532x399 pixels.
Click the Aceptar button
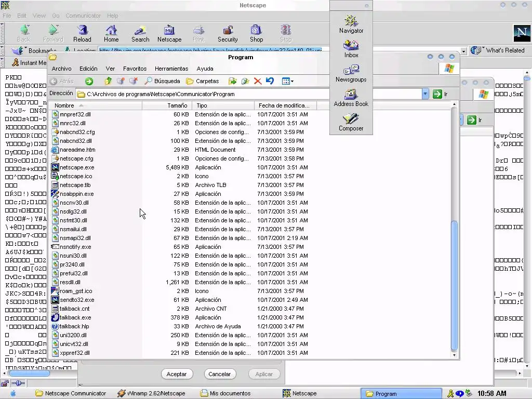coord(177,374)
